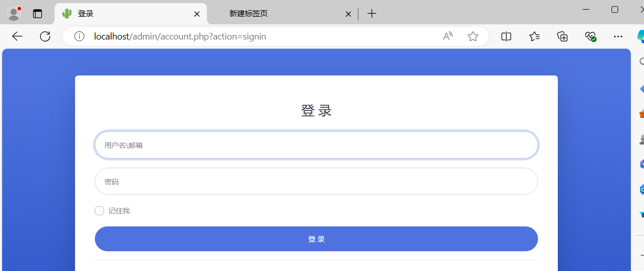Go back to the previous page

(x=17, y=36)
